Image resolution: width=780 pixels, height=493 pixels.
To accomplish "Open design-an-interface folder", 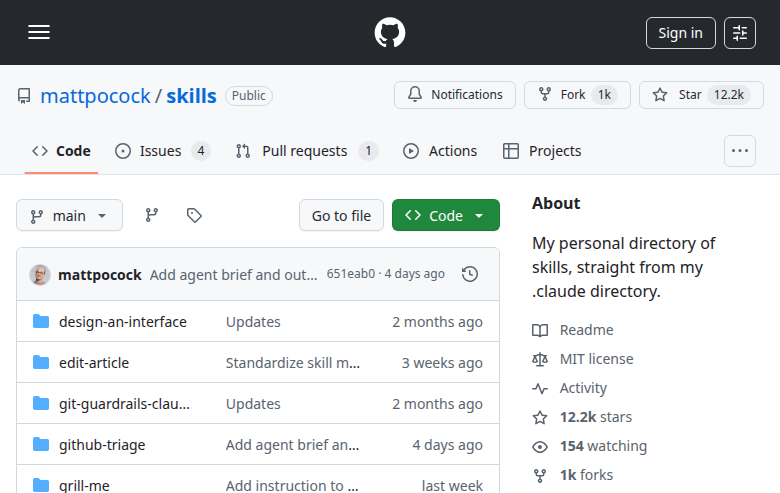I will [123, 322].
